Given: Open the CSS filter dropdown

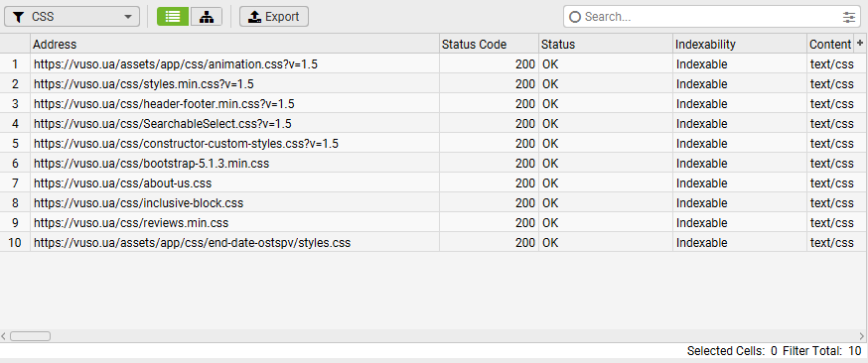Looking at the screenshot, I should coord(72,17).
